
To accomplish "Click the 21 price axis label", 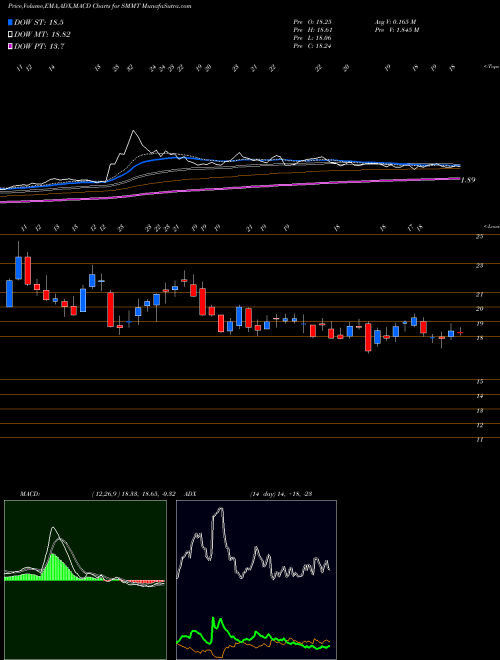I will pyautogui.click(x=479, y=295).
